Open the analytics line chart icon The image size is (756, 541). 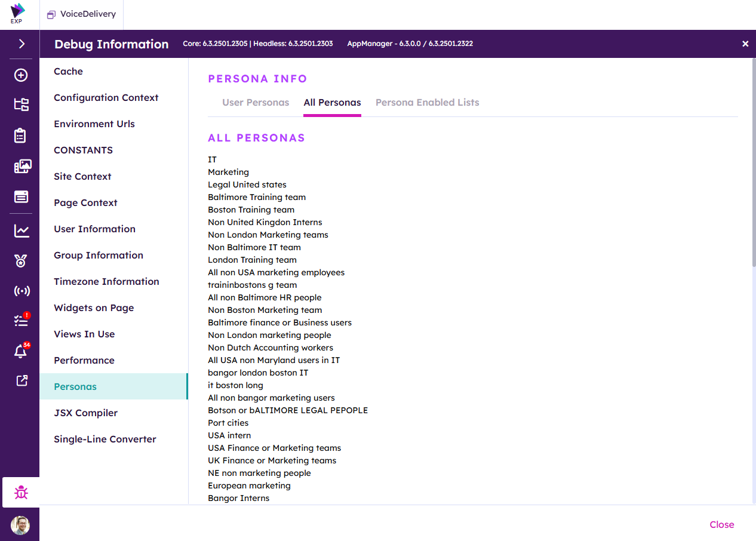click(21, 230)
